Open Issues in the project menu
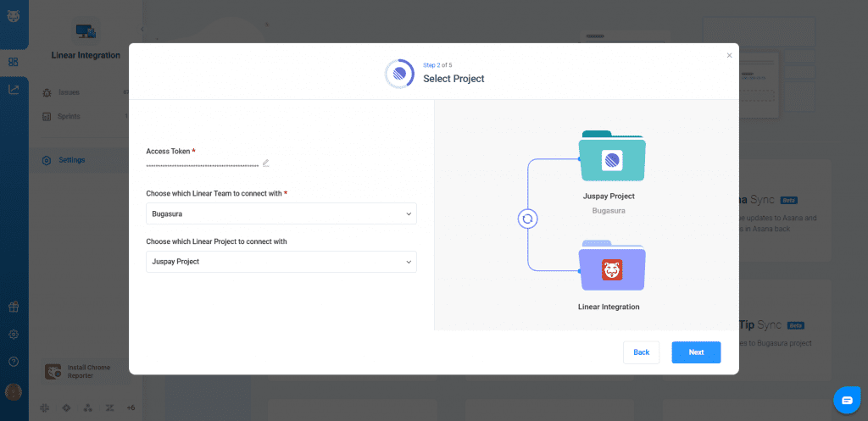The image size is (868, 421). tap(86, 92)
